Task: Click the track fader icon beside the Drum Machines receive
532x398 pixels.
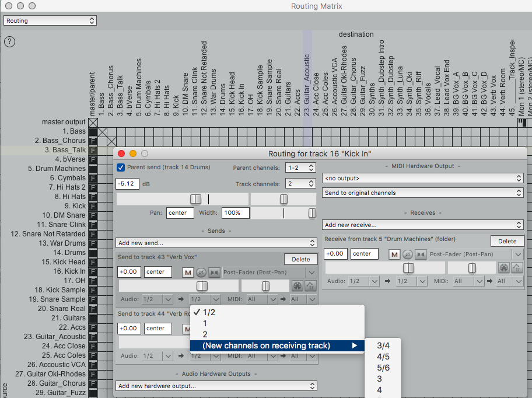Action: point(517,268)
